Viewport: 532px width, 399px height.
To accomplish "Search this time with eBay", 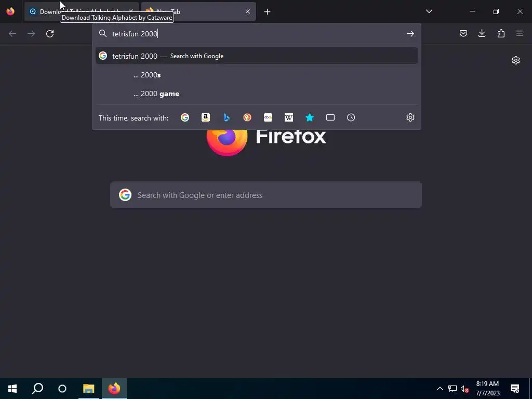I will [x=268, y=117].
